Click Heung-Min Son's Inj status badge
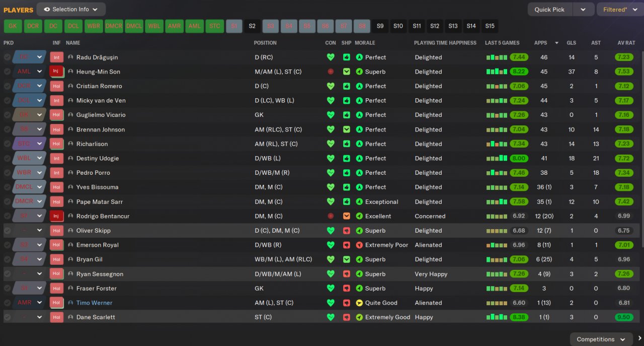The width and height of the screenshot is (644, 346). point(56,72)
